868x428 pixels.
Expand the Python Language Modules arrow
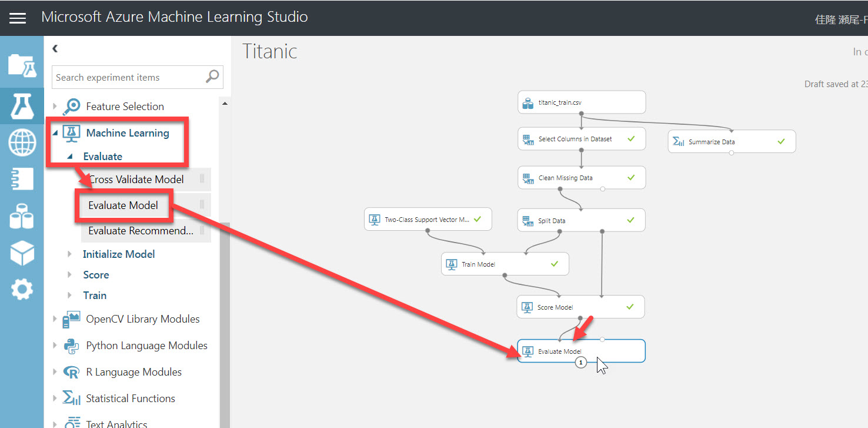tap(55, 346)
